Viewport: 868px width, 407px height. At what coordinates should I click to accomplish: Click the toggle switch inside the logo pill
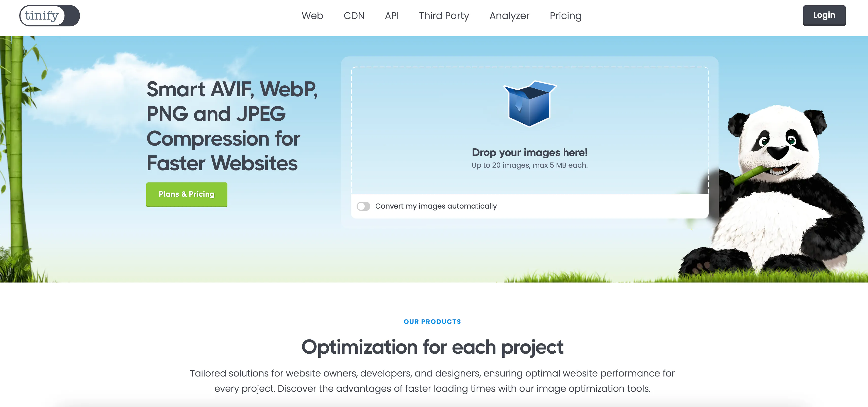[x=71, y=15]
